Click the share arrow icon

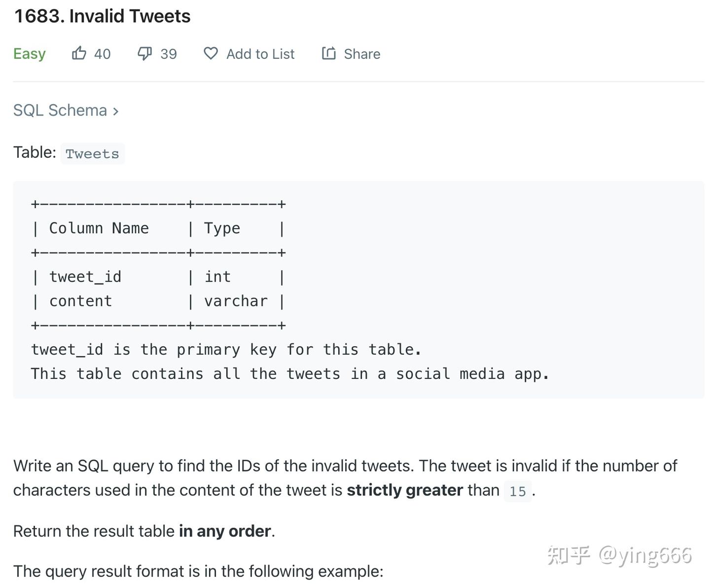point(329,53)
